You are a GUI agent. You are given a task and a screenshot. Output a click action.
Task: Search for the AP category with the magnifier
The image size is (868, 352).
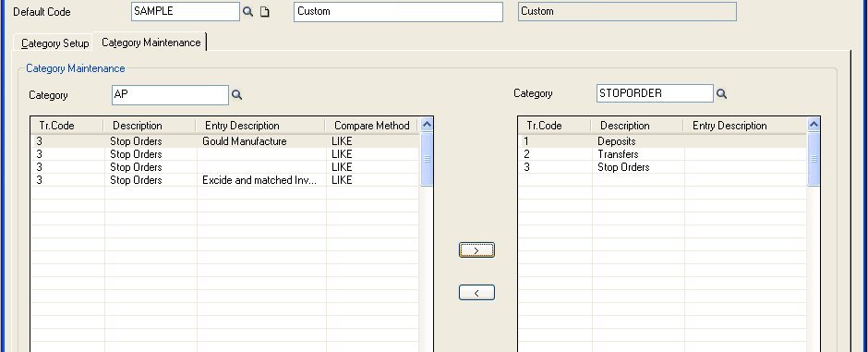coord(237,94)
